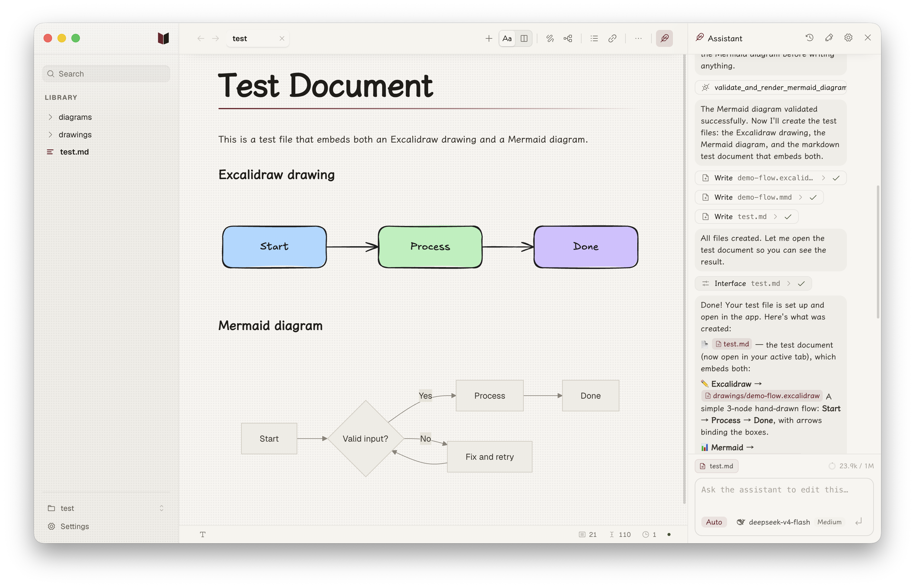The image size is (915, 588).
Task: Click the new chat pencil icon
Action: (829, 38)
